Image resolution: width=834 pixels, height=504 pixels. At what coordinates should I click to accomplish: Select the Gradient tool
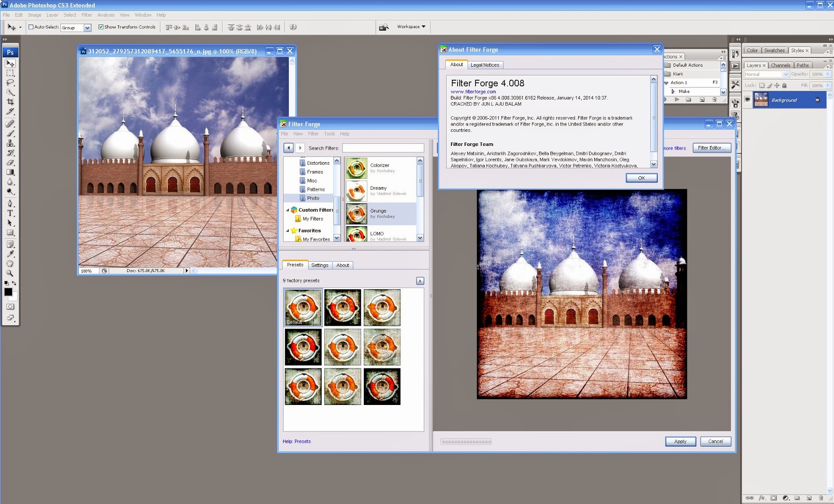10,172
